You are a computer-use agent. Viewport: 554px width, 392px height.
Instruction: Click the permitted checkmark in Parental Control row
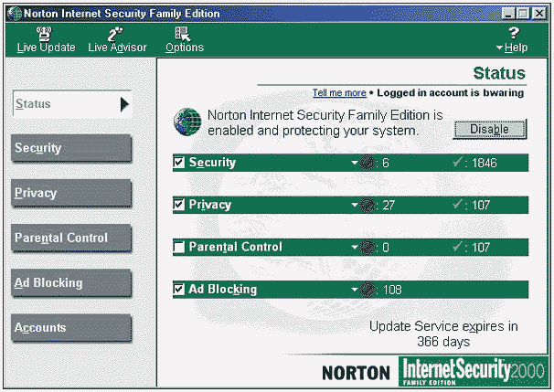coord(457,247)
